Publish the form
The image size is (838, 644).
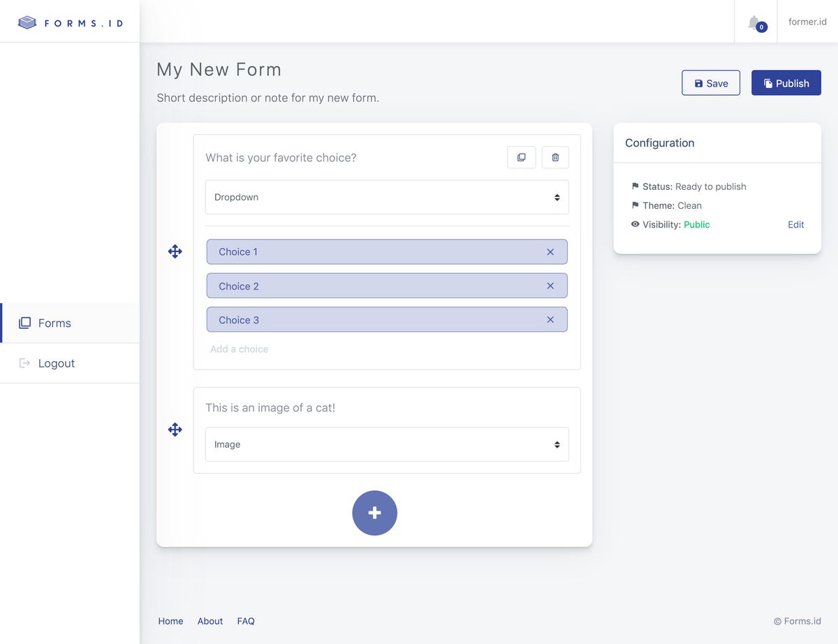point(786,82)
